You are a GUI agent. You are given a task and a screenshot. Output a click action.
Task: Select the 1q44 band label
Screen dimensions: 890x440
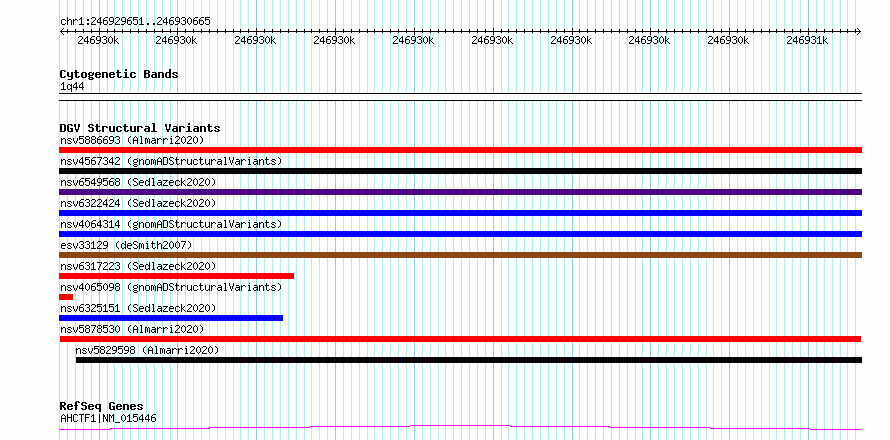coord(72,87)
